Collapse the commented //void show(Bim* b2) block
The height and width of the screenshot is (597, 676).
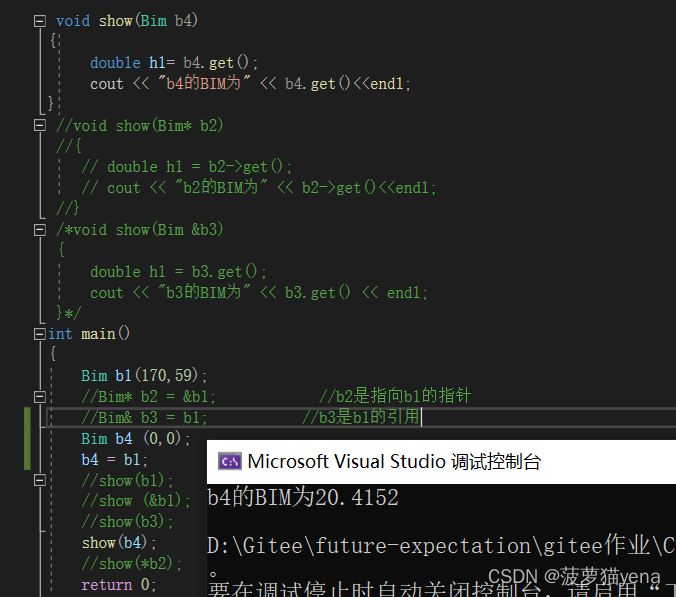click(x=40, y=125)
